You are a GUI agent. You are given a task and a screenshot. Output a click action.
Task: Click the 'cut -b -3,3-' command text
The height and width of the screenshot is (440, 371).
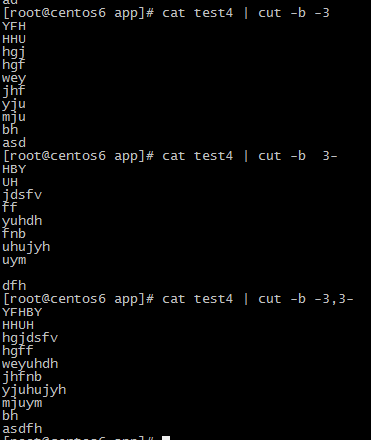[x=306, y=299]
